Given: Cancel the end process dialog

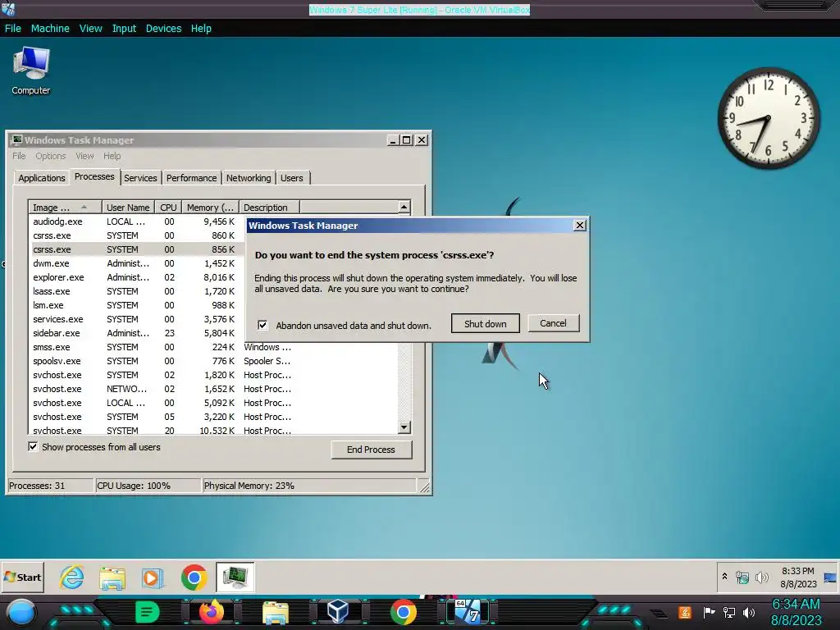Looking at the screenshot, I should click(554, 323).
